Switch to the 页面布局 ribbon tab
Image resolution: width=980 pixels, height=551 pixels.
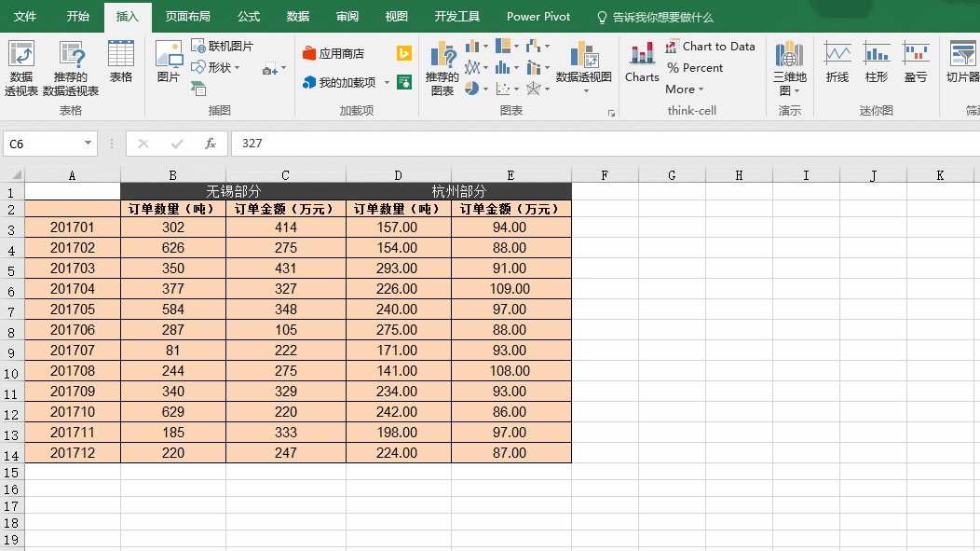pos(187,17)
